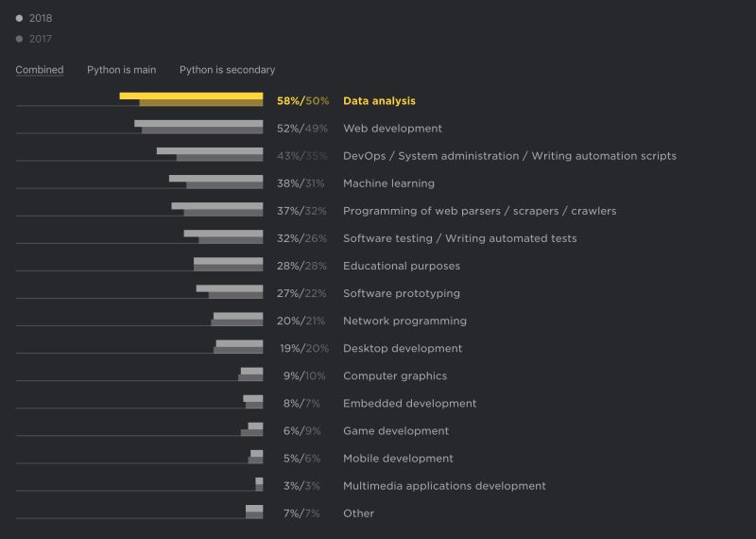Screen dimensions: 756x539
Task: Toggle the 2017 legend dot
Action: [x=19, y=39]
